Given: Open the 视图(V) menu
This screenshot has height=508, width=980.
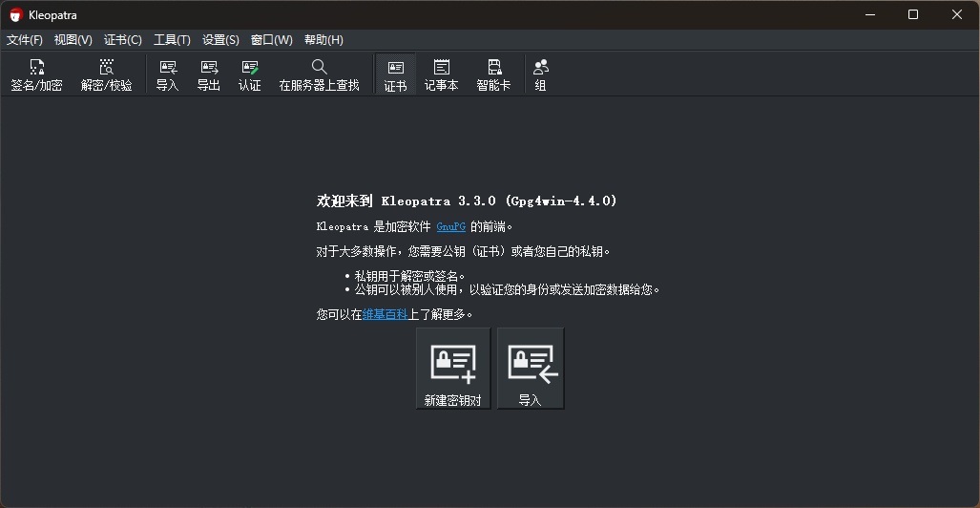Looking at the screenshot, I should pyautogui.click(x=73, y=40).
